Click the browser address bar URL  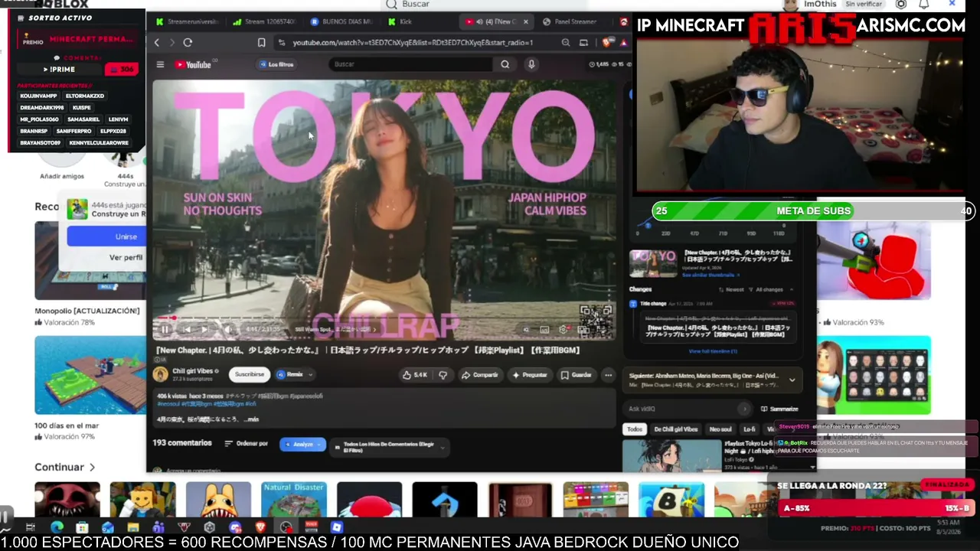coord(413,43)
